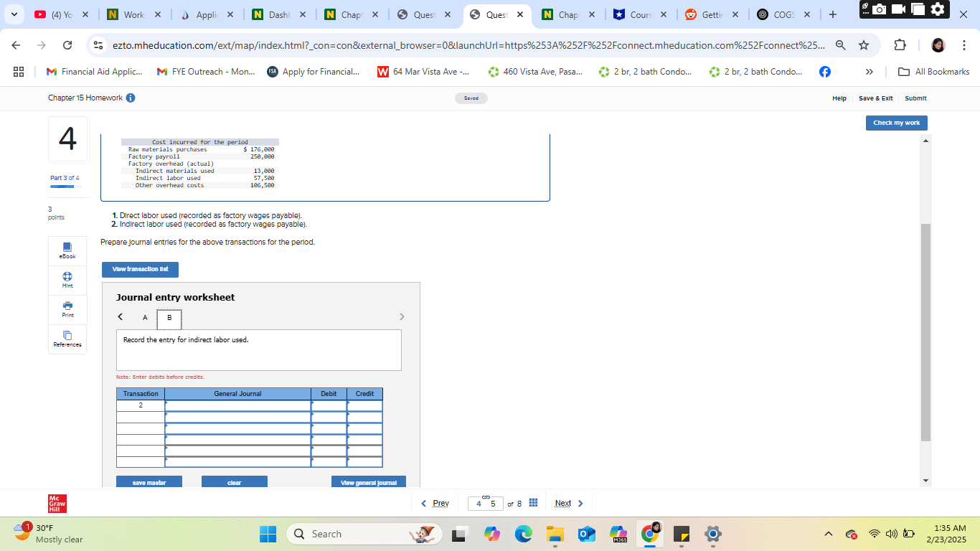Launch File Explorer from the taskbar
The image size is (980, 551).
[x=555, y=534]
